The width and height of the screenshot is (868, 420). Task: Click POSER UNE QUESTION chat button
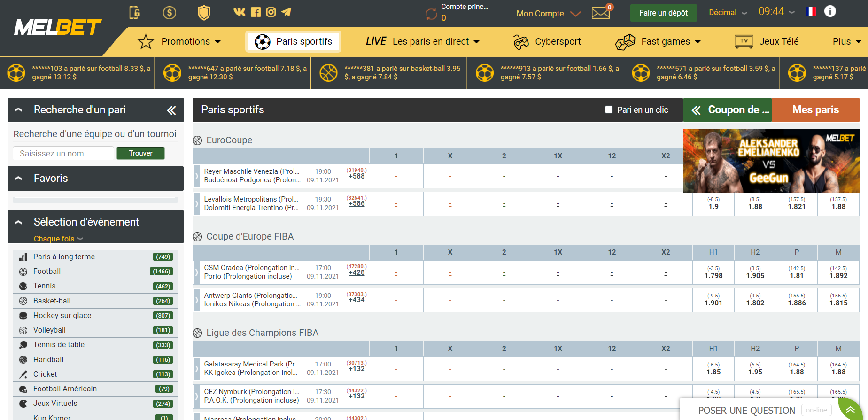coord(747,411)
